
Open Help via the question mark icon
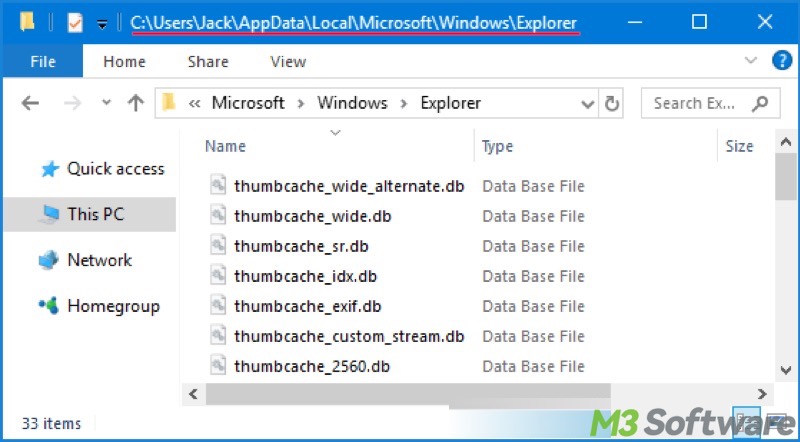782,61
